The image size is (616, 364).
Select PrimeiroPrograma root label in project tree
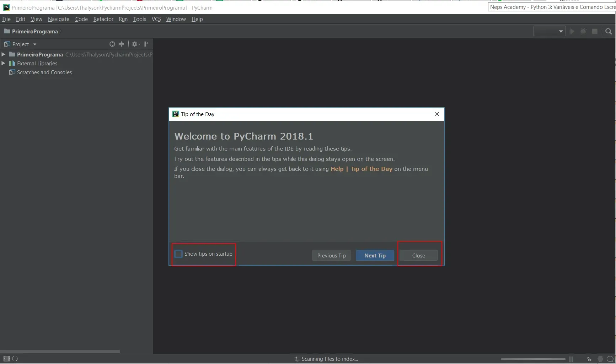click(x=40, y=54)
